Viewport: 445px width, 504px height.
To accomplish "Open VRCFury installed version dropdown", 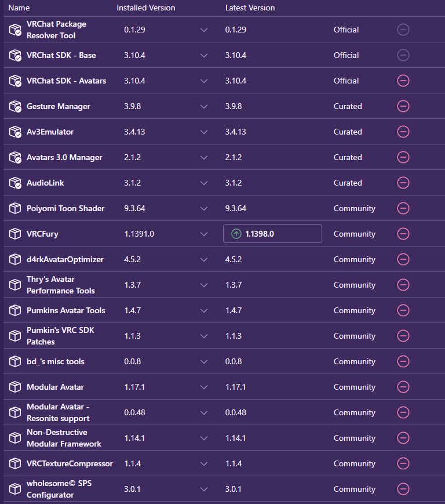I will click(203, 234).
